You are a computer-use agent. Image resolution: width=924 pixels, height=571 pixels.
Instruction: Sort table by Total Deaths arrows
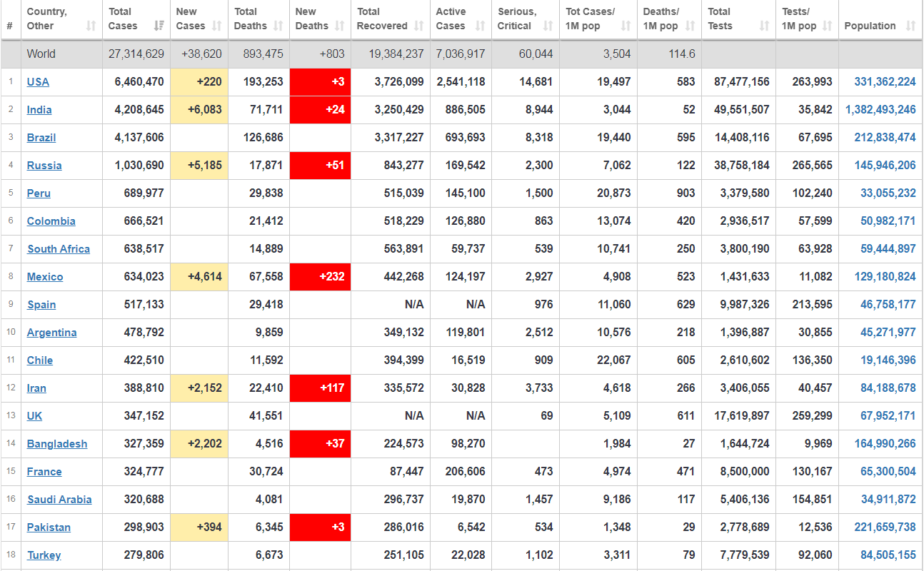pyautogui.click(x=278, y=26)
